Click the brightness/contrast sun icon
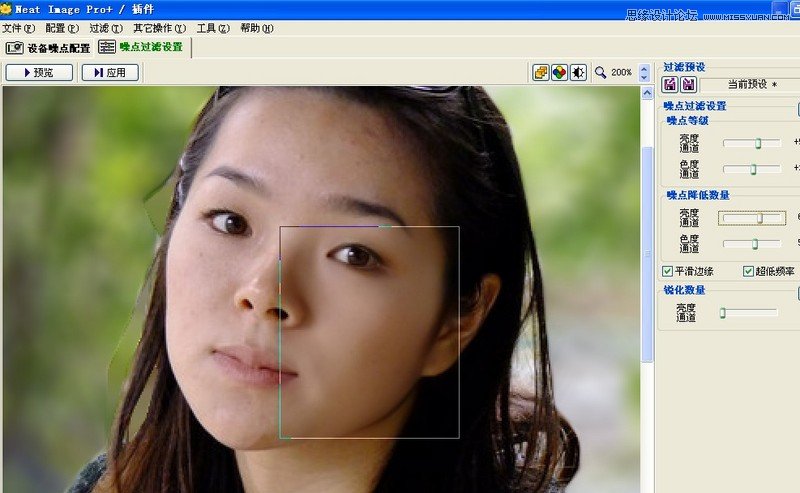The image size is (800, 493). pos(578,72)
